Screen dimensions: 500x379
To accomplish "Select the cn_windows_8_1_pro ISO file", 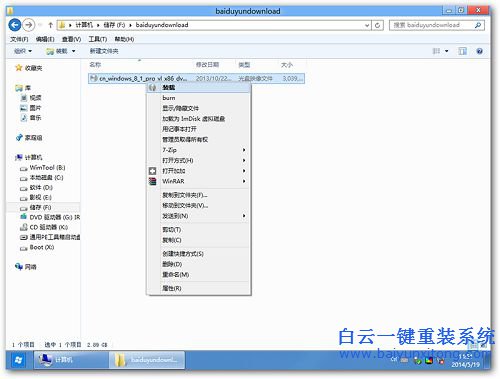I will click(x=196, y=78).
